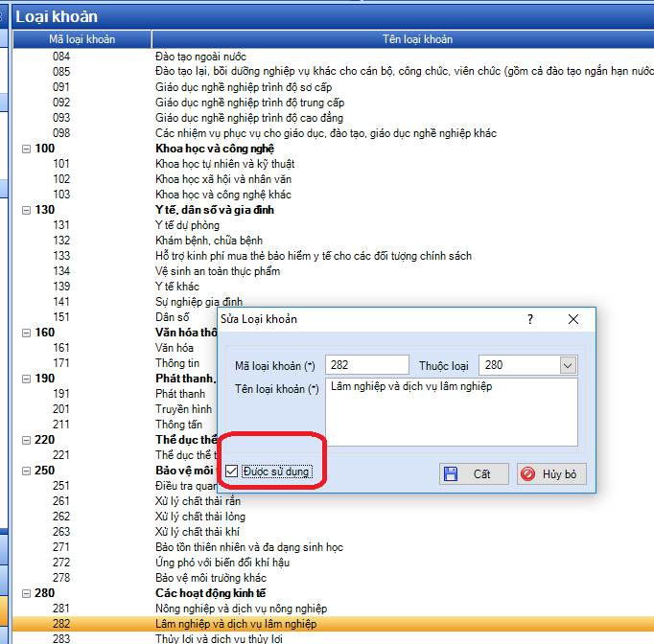Open the Thuộc loại dropdown
The image size is (654, 644).
568,365
